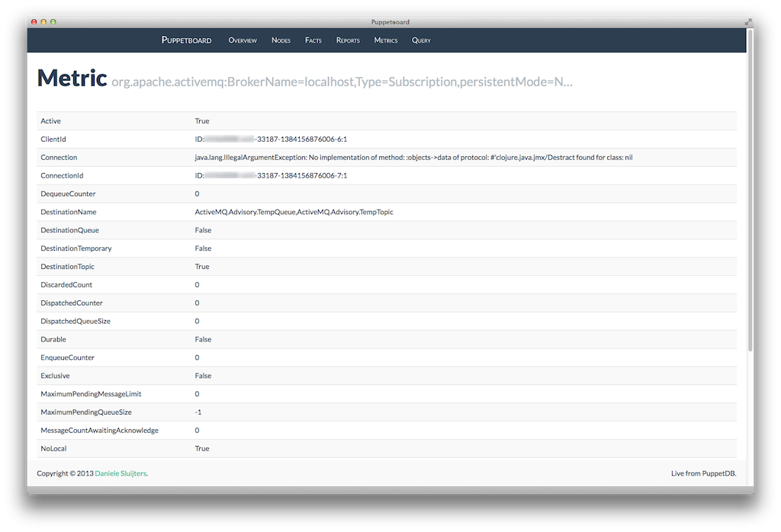Image resolution: width=781 pixels, height=532 pixels.
Task: Click the DestinationName row value
Action: click(x=294, y=212)
